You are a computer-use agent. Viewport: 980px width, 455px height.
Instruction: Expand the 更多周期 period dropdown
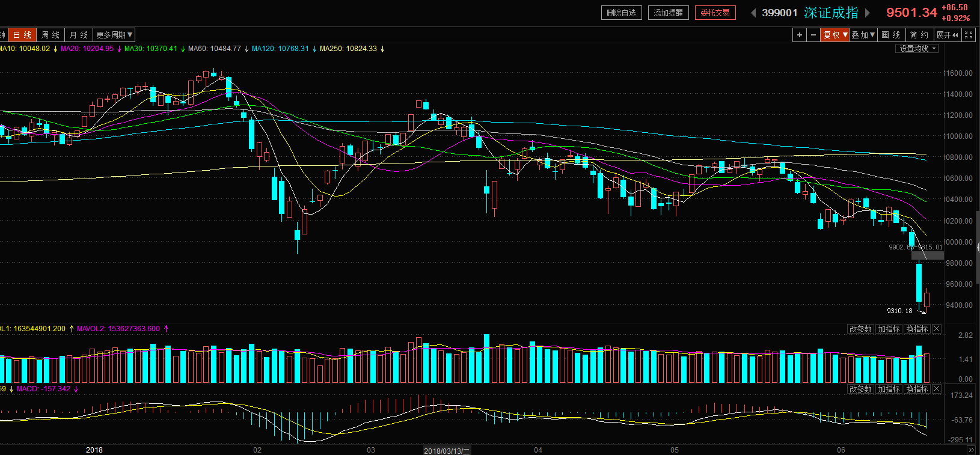[x=114, y=35]
